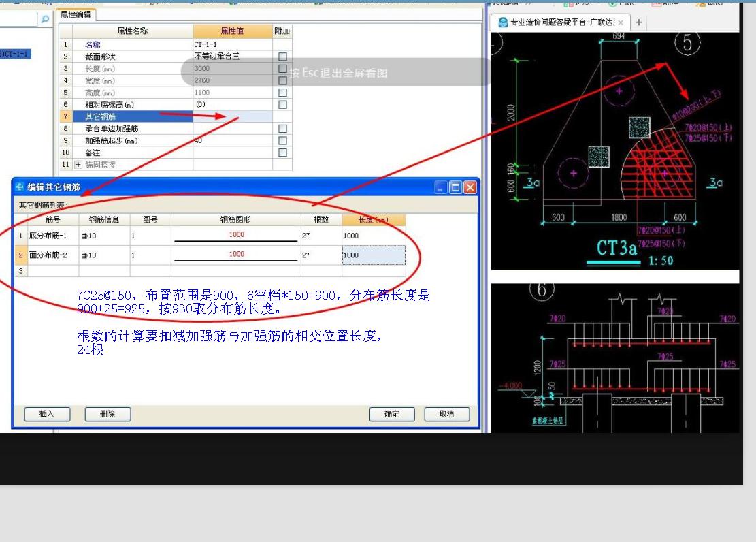Select 底分布筋-1 cell in rebar list
The width and height of the screenshot is (756, 542).
coord(53,236)
